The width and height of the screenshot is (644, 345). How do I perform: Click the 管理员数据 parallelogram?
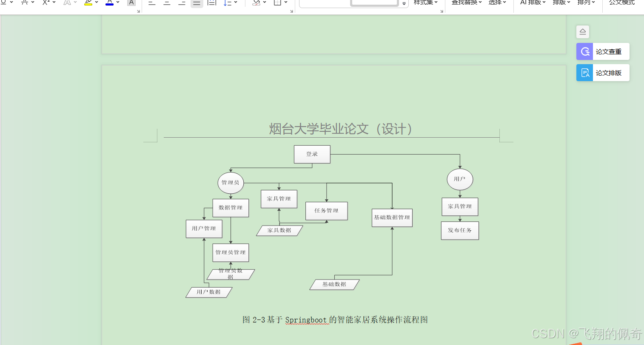pos(231,274)
